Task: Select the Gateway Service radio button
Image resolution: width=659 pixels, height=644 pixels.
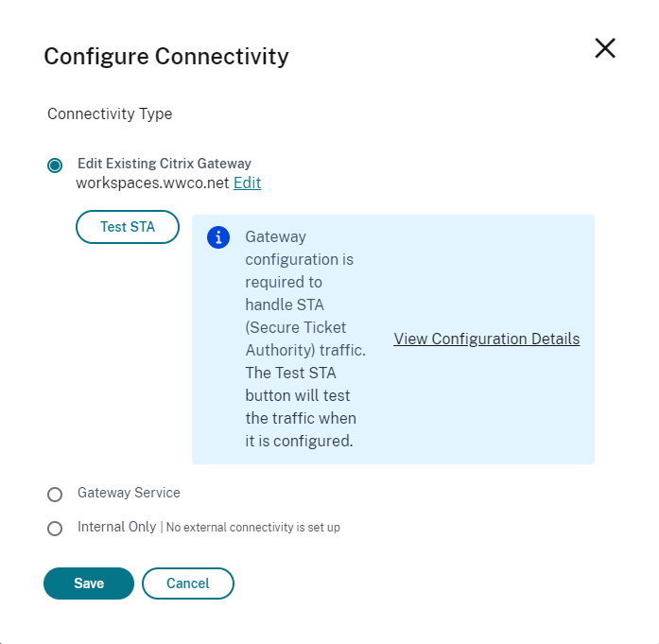Action: point(55,495)
